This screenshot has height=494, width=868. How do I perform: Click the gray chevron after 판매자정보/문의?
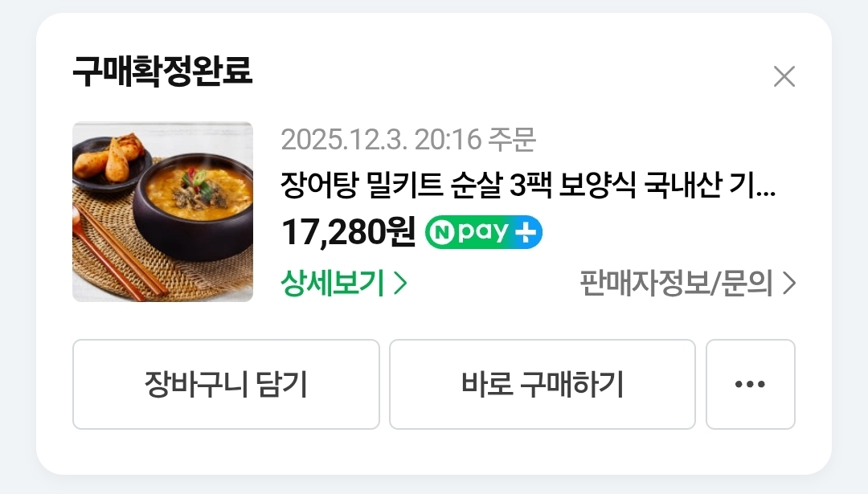click(789, 284)
